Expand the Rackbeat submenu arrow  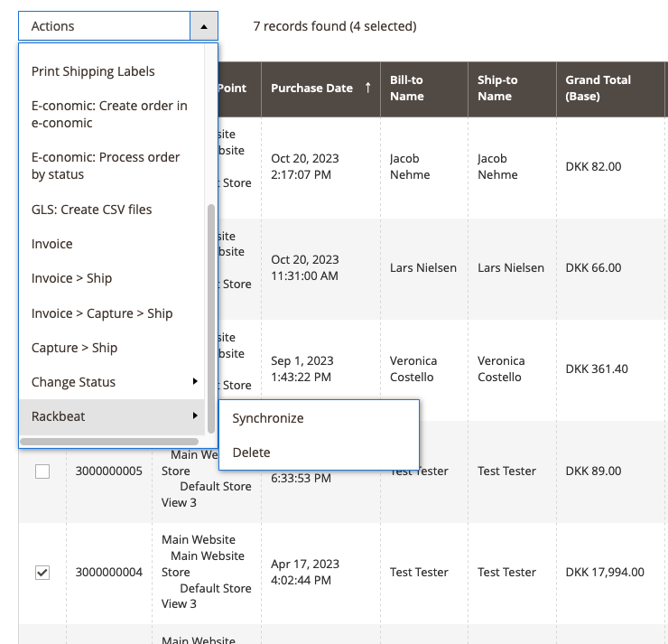point(195,416)
